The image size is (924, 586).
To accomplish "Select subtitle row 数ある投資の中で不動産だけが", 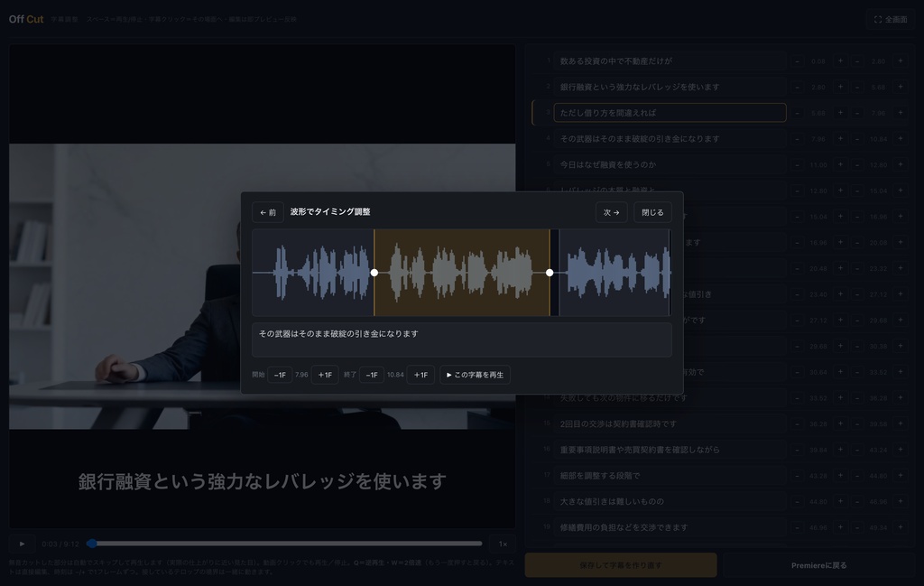I will click(x=670, y=60).
